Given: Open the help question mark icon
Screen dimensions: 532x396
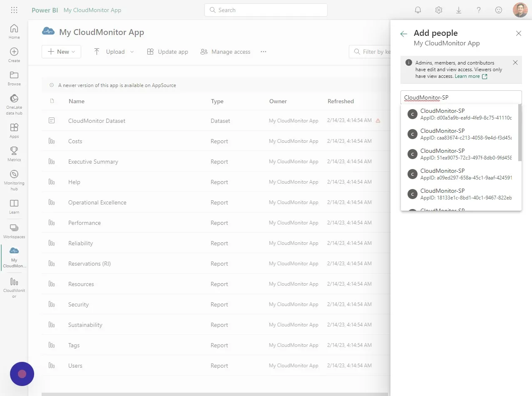Looking at the screenshot, I should (x=479, y=10).
